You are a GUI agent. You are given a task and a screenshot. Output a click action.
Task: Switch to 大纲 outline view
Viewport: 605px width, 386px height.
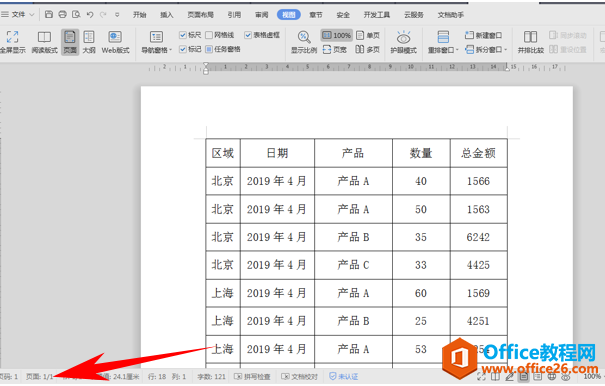[x=89, y=42]
